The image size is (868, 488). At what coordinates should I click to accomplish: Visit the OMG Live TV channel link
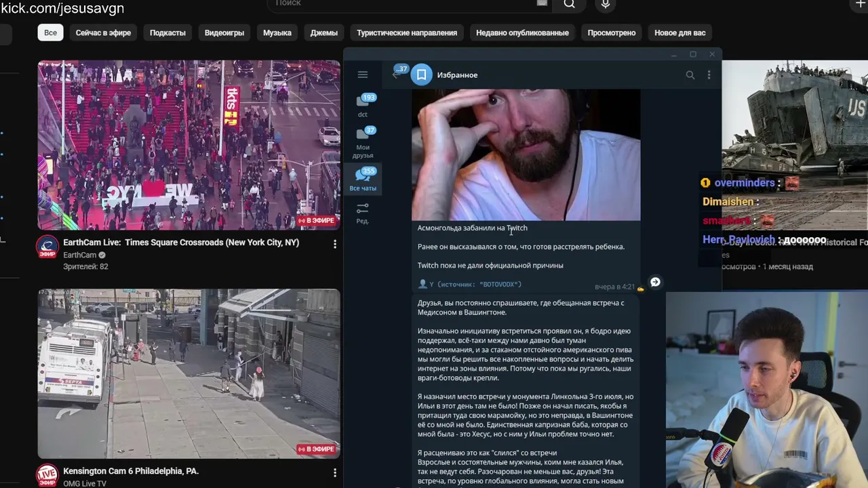[85, 484]
